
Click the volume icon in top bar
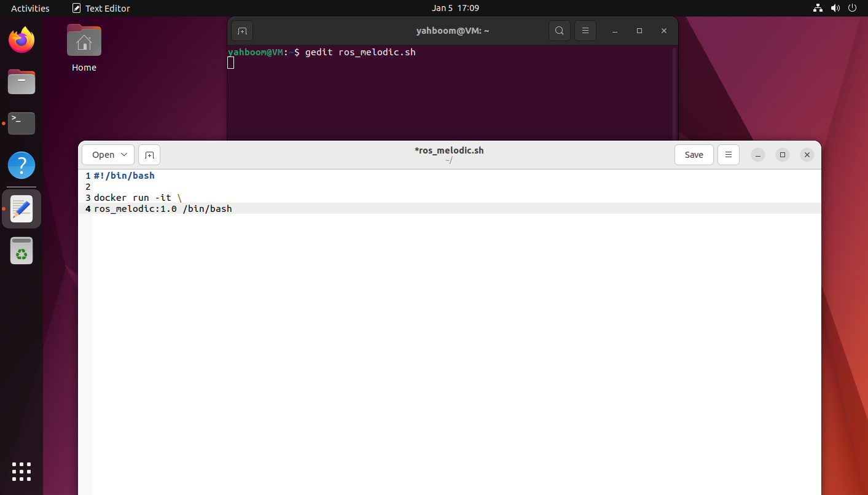click(835, 8)
